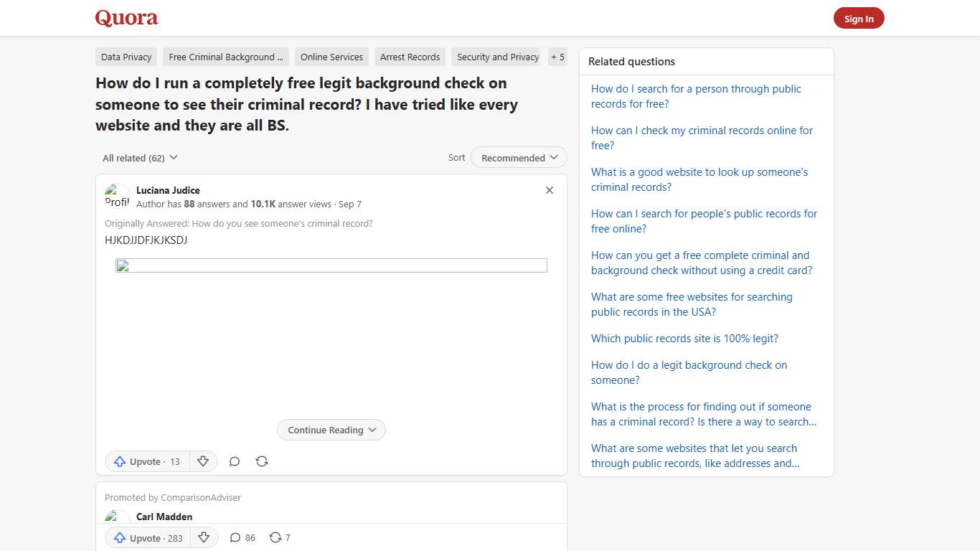
Task: Show 5 more topics via the +5 chip
Action: (x=557, y=57)
